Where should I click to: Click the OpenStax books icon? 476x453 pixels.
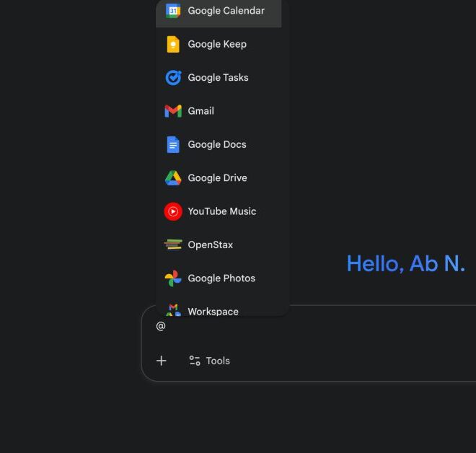173,245
